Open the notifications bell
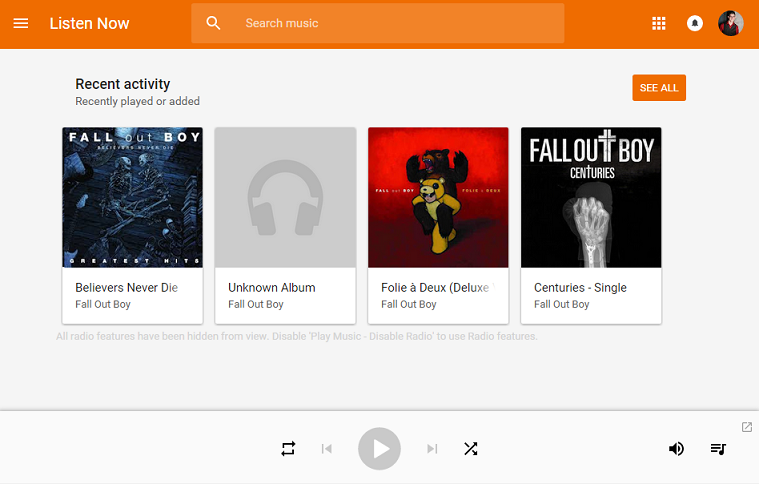The image size is (759, 484). click(695, 23)
